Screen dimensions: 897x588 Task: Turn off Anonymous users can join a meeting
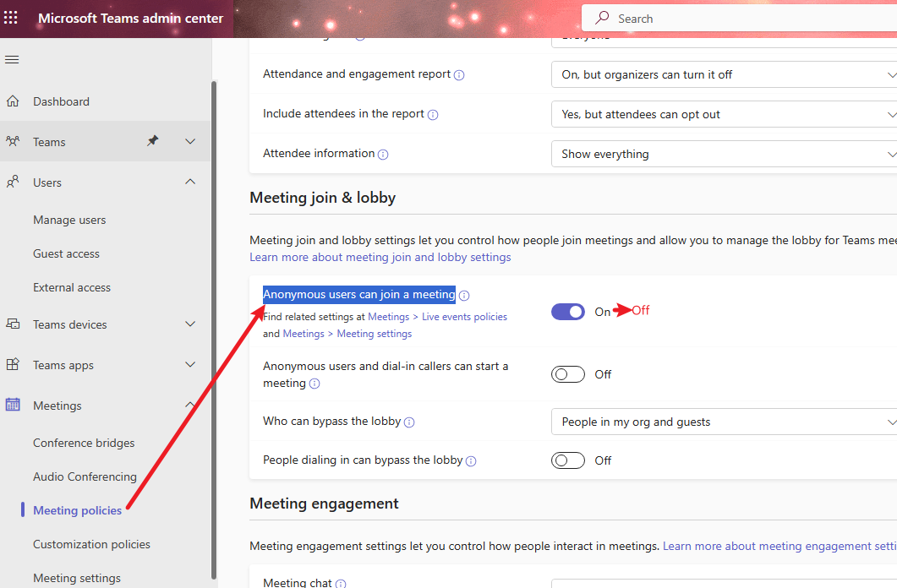[567, 312]
